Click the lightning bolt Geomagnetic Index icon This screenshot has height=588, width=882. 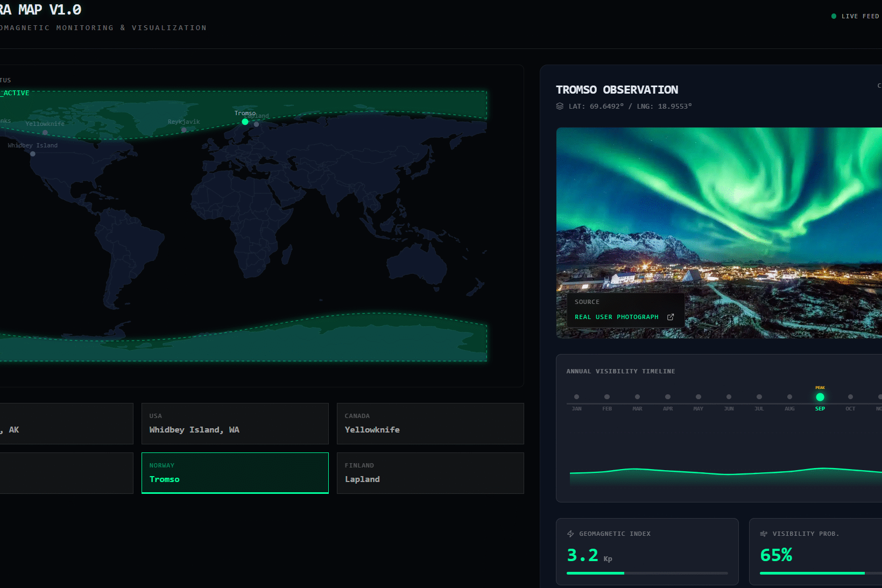(570, 534)
